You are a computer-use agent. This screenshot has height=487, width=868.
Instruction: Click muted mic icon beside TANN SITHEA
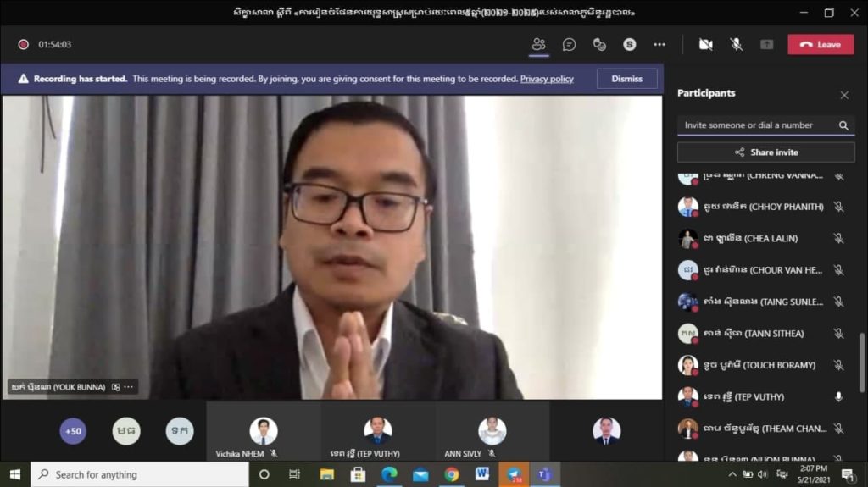838,333
